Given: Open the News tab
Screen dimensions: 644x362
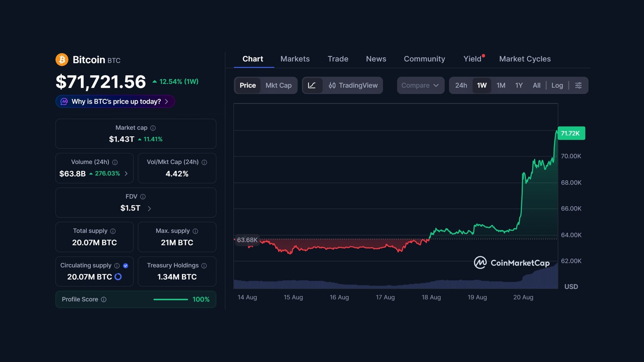Looking at the screenshot, I should point(376,59).
